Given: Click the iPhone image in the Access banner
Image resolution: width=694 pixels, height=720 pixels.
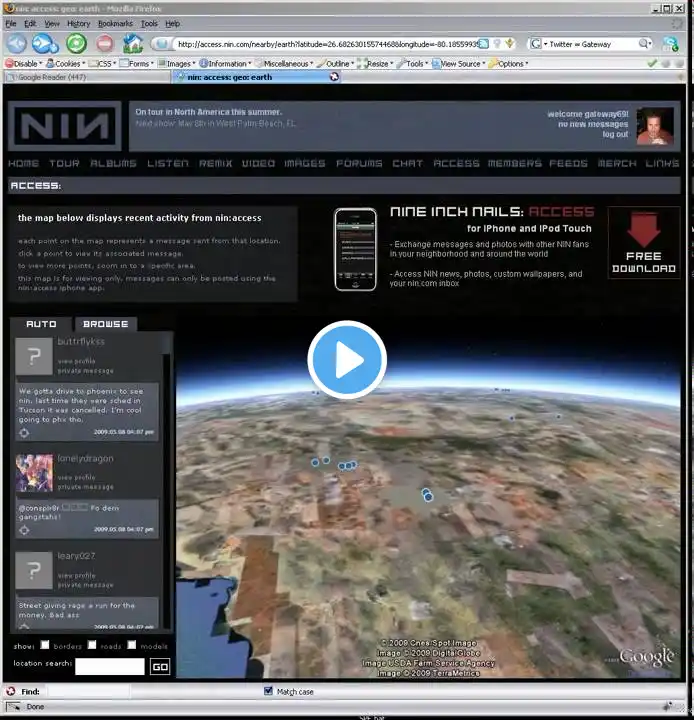Looking at the screenshot, I should (x=355, y=249).
